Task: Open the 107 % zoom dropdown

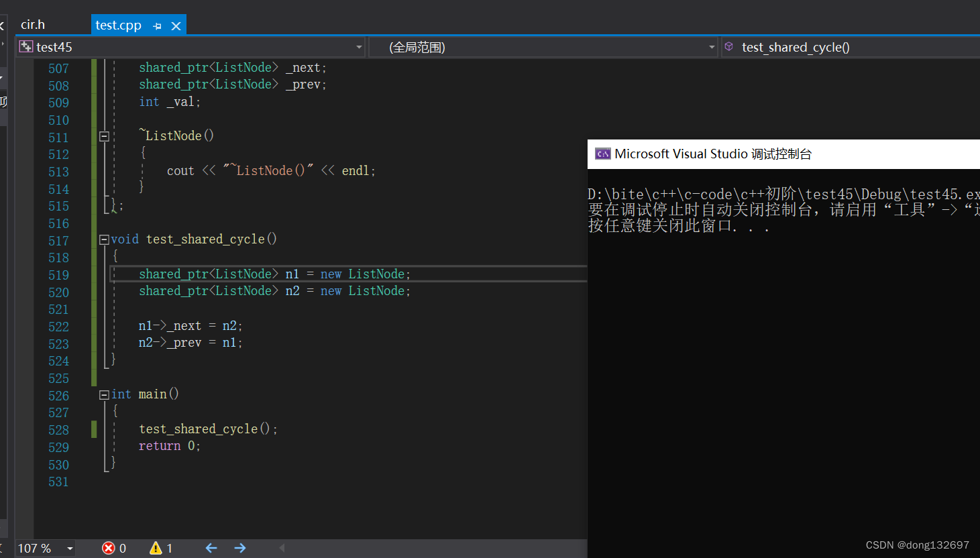Action: pos(70,549)
